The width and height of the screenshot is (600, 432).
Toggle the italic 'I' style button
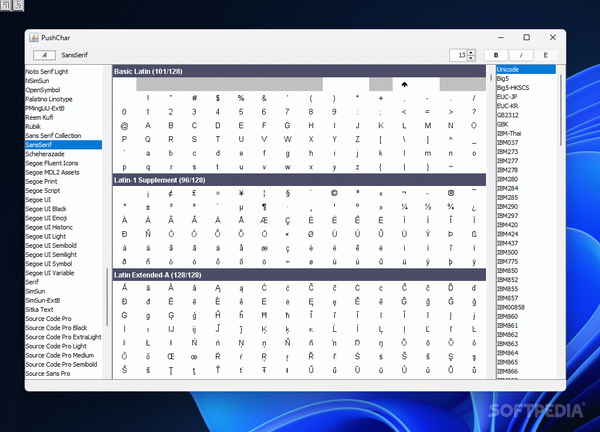(x=521, y=55)
